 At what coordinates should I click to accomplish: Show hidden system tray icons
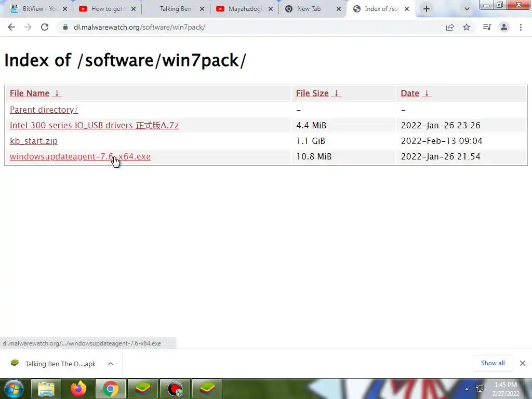click(x=467, y=389)
